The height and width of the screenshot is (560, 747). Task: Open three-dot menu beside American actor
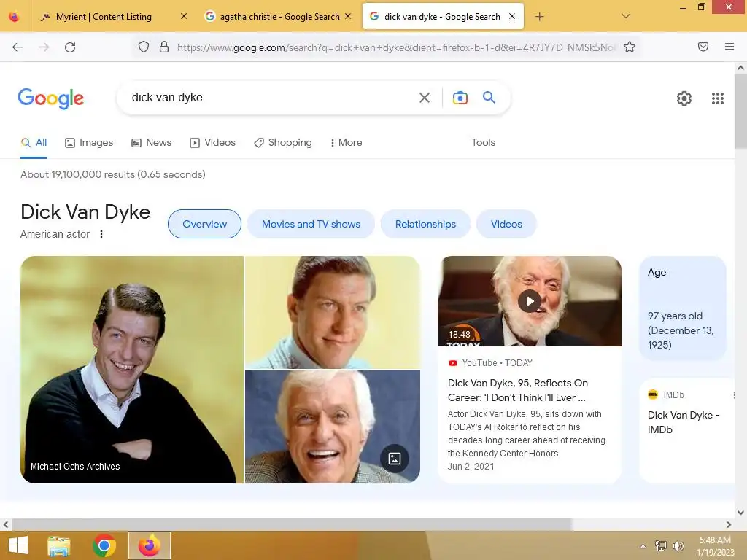[x=101, y=234]
